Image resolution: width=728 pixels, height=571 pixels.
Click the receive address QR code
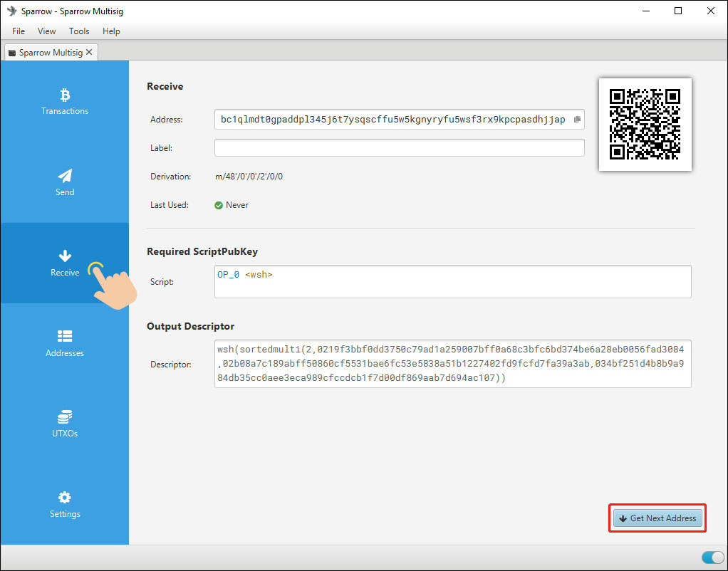click(645, 125)
